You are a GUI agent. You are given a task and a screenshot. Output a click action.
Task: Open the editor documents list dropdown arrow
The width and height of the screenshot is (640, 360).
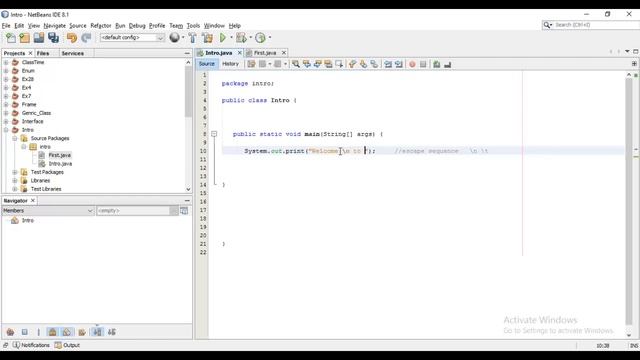point(627,51)
